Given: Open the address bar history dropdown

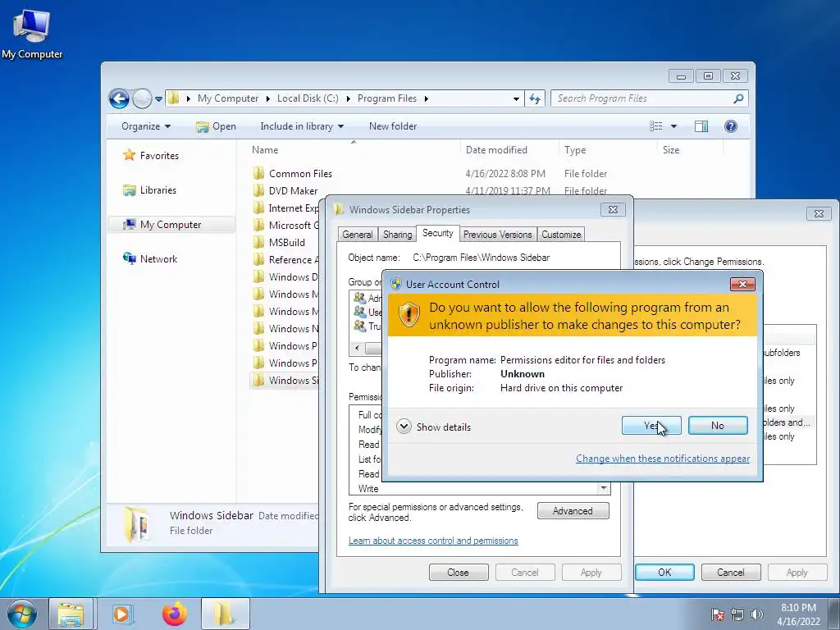Looking at the screenshot, I should click(x=516, y=98).
